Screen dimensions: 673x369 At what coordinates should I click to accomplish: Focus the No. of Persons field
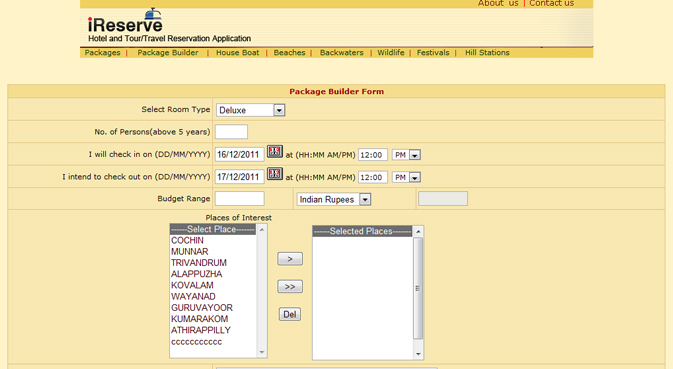point(231,132)
